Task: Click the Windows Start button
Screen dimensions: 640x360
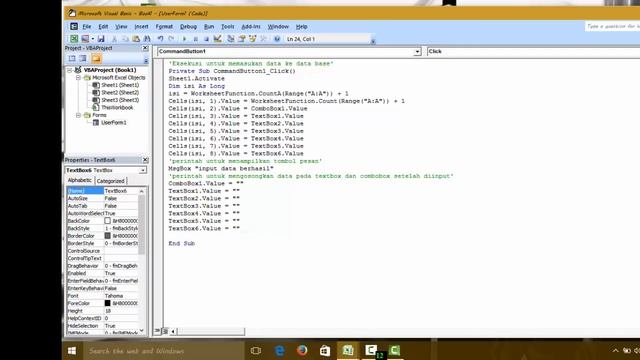Action: click(x=72, y=351)
